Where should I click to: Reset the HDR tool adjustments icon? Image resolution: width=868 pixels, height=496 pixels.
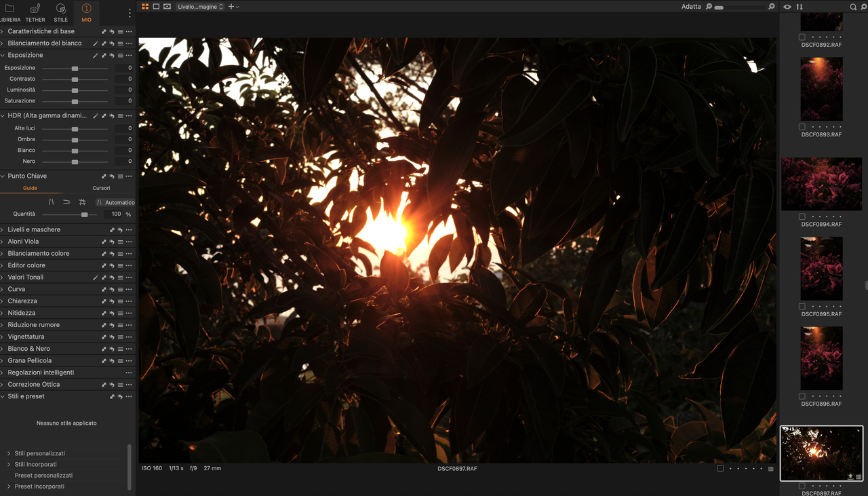pyautogui.click(x=112, y=116)
